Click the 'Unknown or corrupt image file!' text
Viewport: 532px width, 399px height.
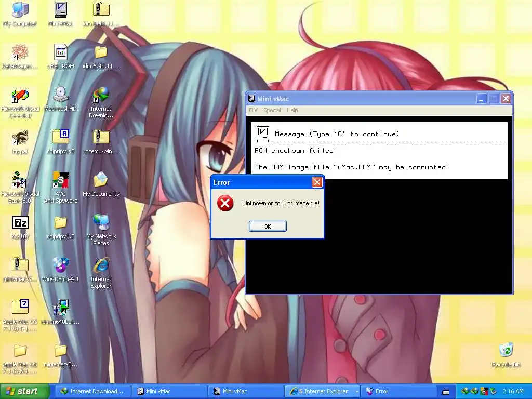(x=281, y=203)
